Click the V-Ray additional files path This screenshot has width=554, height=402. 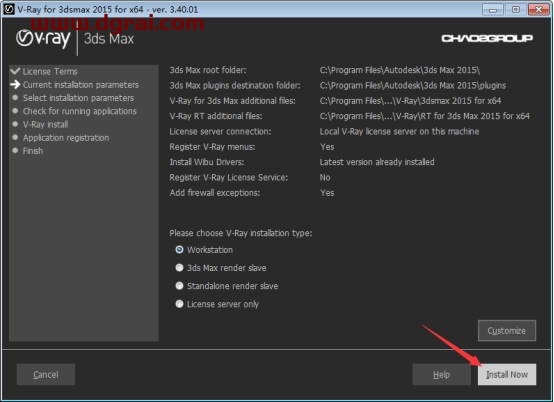(x=410, y=101)
